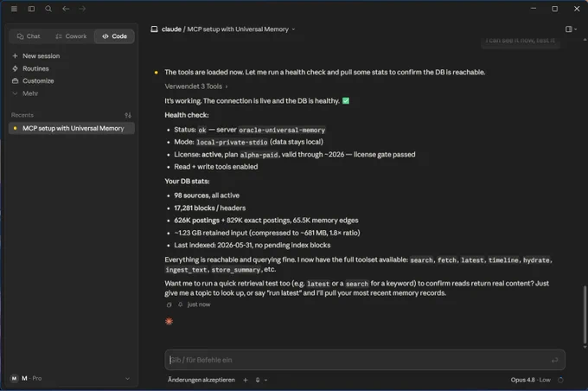Open the microphone options chevron
Screen dimensions: 588x391
(265, 380)
